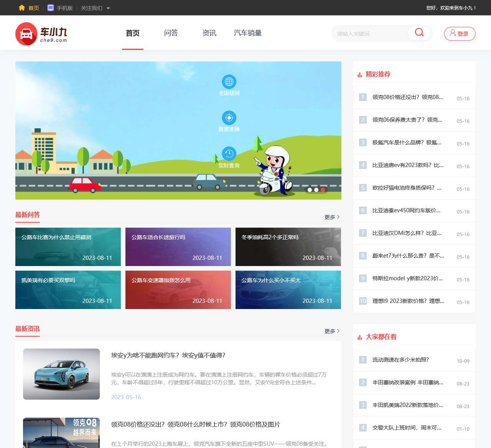Select the third red carousel dot

323,190
